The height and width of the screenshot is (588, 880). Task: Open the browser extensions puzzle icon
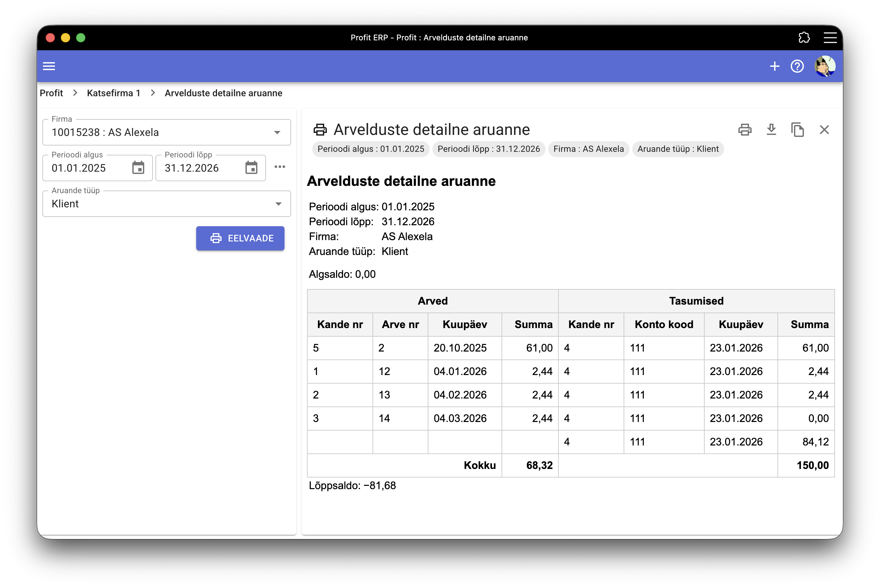click(x=804, y=37)
